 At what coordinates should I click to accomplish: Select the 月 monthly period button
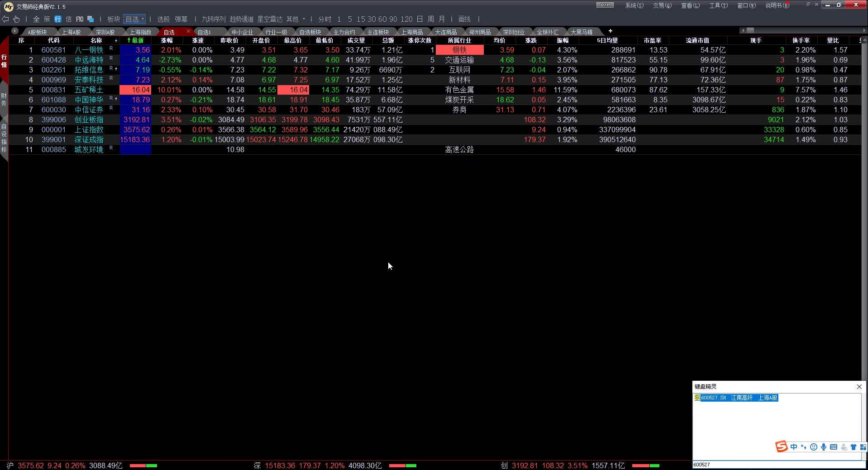tap(441, 19)
